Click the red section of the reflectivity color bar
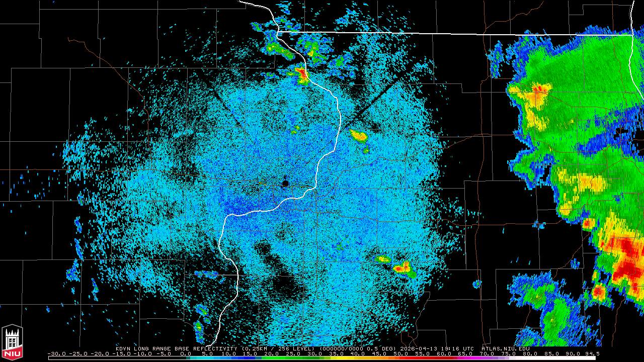644x362 pixels. click(428, 358)
